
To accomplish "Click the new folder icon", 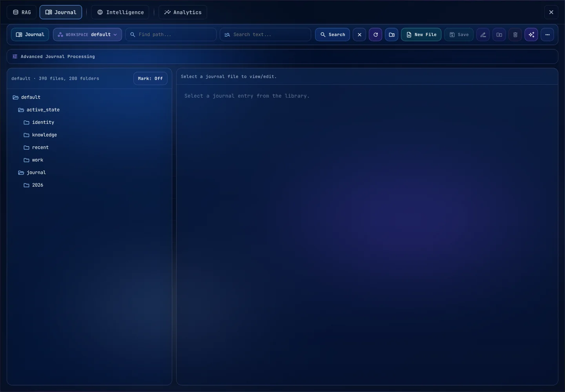I will (392, 34).
